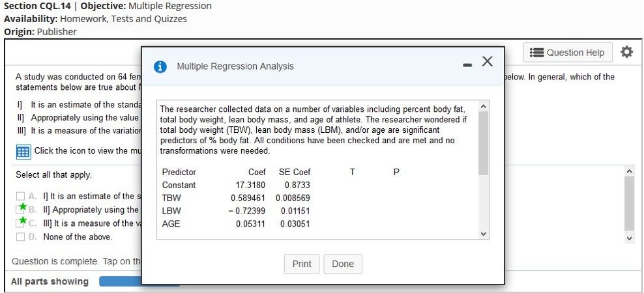Close the Multiple Regression Analysis dialog
The height and width of the screenshot is (293, 644).
[487, 61]
